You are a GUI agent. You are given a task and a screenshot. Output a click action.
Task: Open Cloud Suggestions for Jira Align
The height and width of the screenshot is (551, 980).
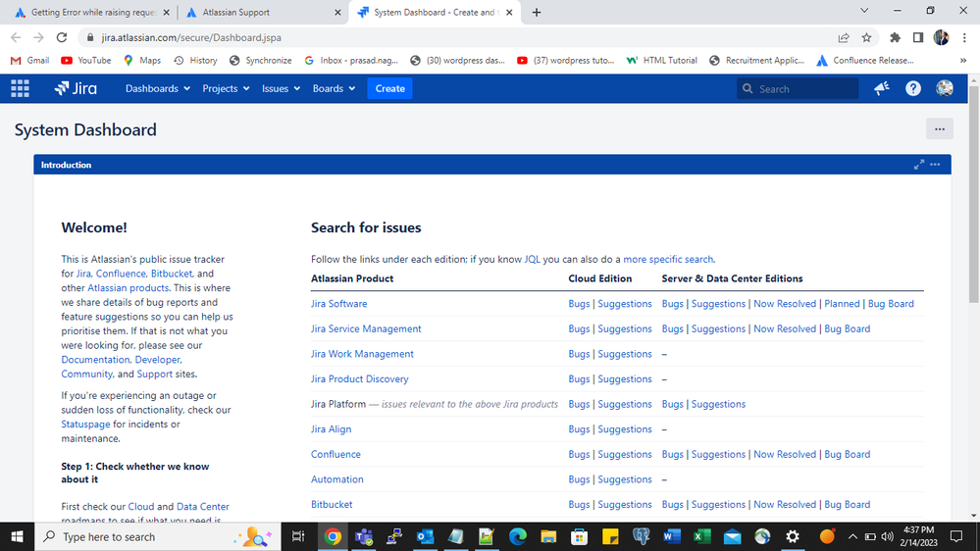pos(624,429)
